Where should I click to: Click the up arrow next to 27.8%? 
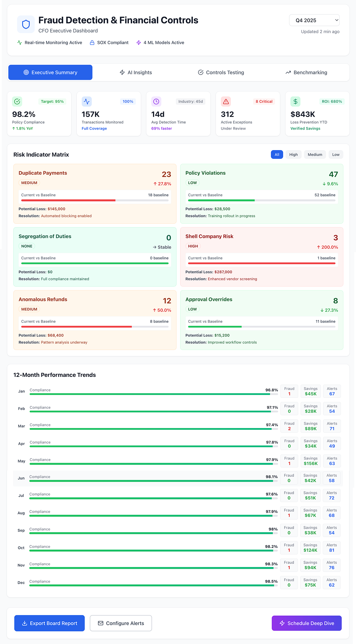[155, 184]
